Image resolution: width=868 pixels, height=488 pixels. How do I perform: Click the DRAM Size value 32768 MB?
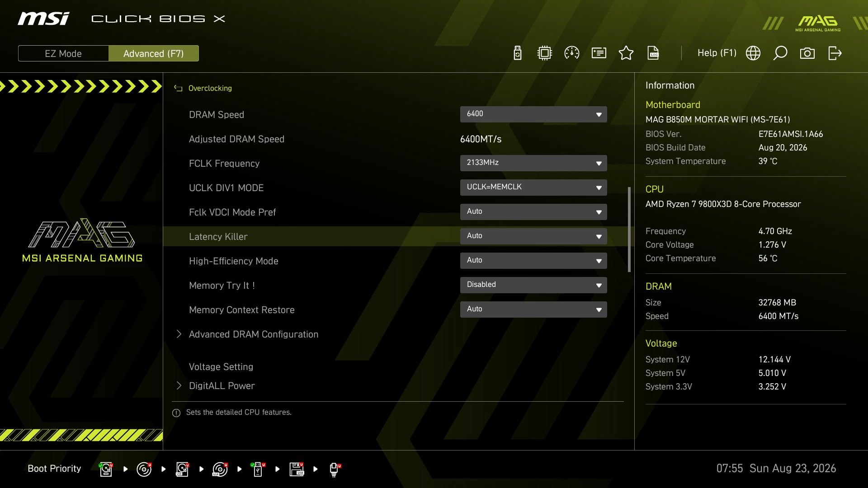[x=778, y=303]
